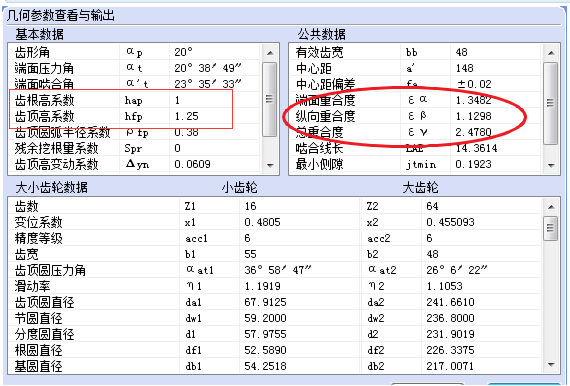
Task: Click the x1 value 0.4805
Action: coord(262,222)
